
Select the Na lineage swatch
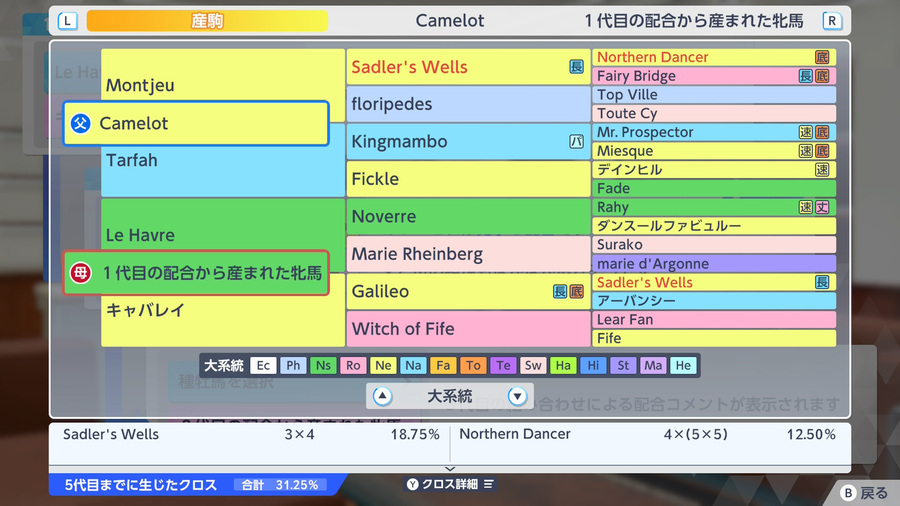click(413, 365)
